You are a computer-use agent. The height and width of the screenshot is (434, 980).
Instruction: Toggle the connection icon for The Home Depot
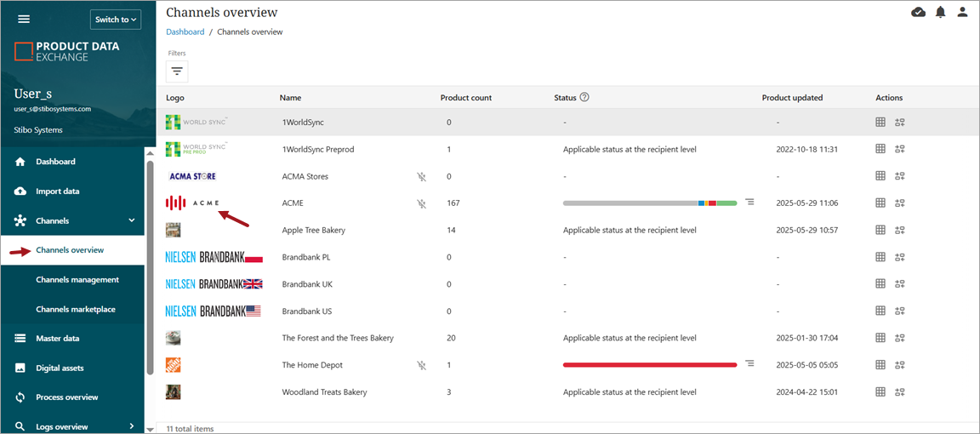point(421,365)
